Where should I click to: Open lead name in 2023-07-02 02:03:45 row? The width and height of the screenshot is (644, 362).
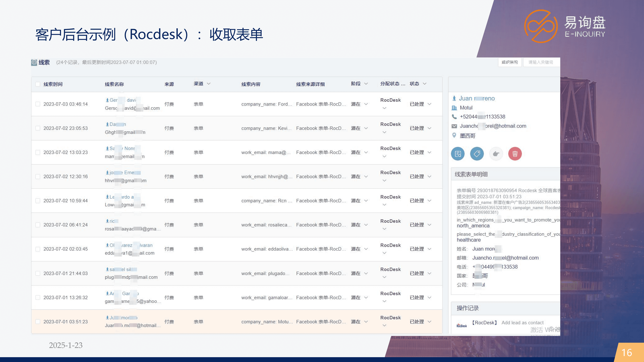[131, 245]
